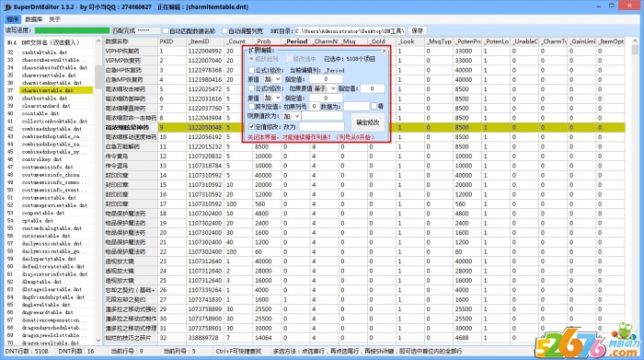Click the _UnableC column header
Image resolution: width=644 pixels, height=360 pixels.
pos(524,41)
